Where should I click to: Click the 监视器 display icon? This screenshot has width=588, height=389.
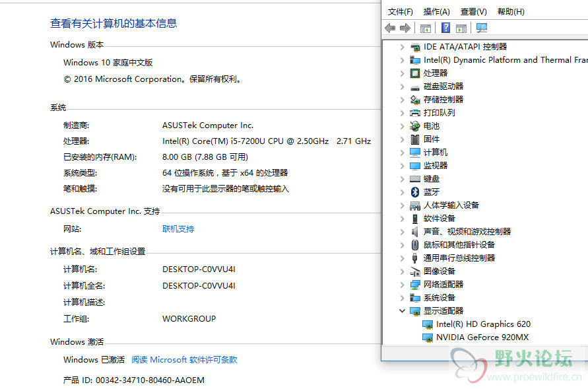pyautogui.click(x=414, y=166)
